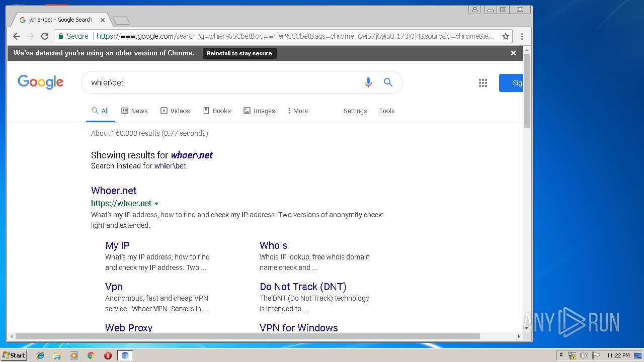Click Reinstall to stay secure
The height and width of the screenshot is (362, 644).
click(239, 53)
